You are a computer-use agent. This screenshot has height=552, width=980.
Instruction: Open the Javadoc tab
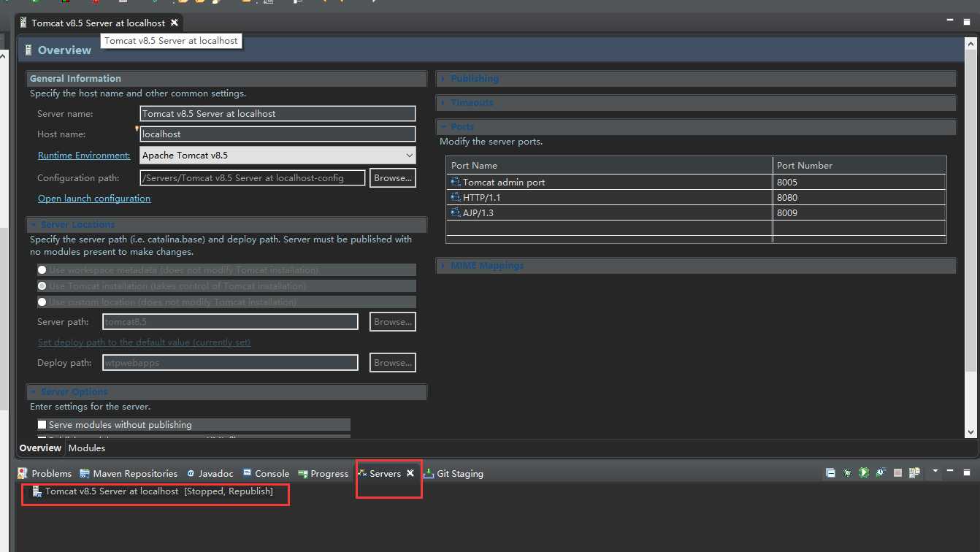[x=210, y=473]
